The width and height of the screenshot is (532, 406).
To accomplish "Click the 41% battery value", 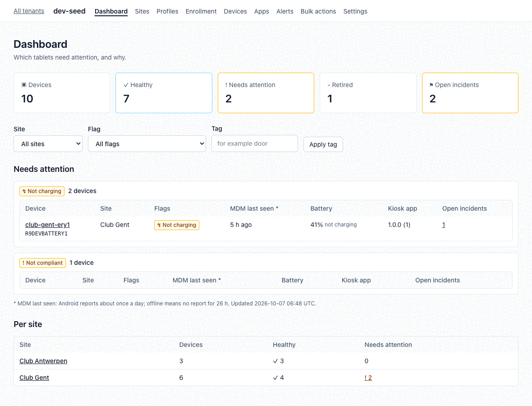I will click(x=316, y=225).
